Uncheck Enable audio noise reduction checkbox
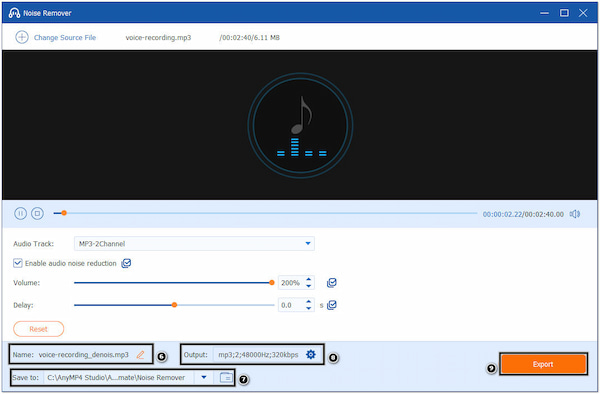This screenshot has width=600, height=394. pyautogui.click(x=18, y=263)
